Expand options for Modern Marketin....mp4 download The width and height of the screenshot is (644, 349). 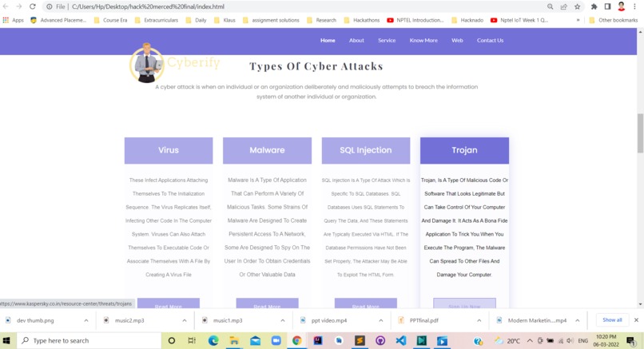[x=577, y=320]
